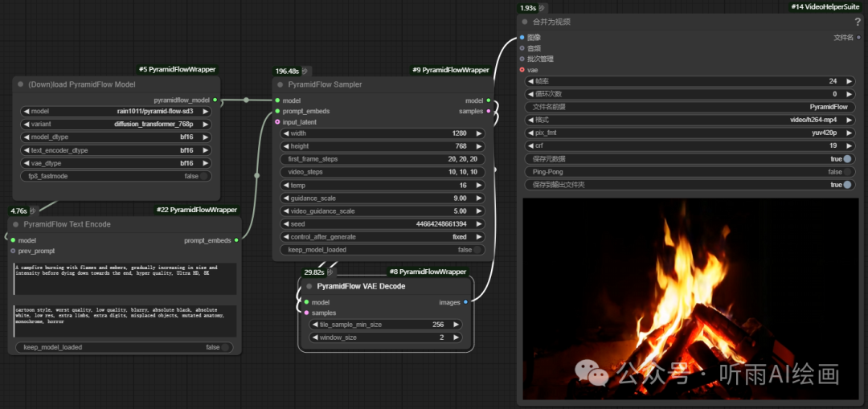The image size is (868, 409).
Task: Open the vae_dtype dropdown
Action: [x=116, y=163]
